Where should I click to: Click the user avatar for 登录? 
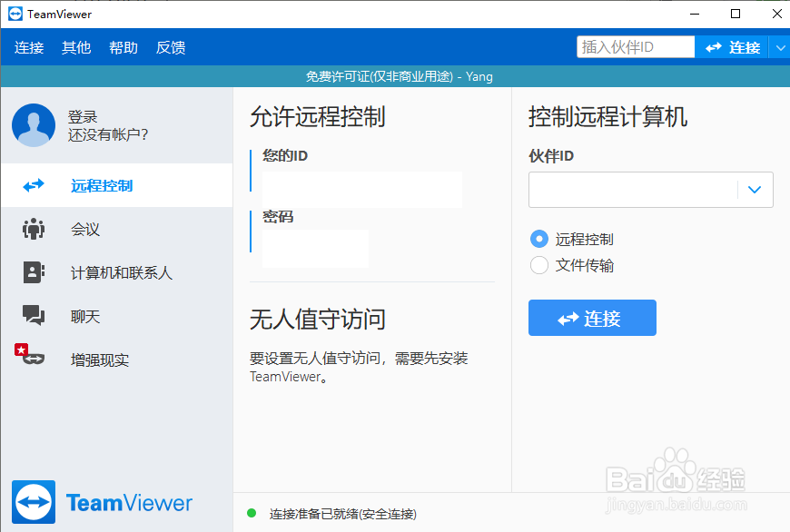tap(33, 125)
